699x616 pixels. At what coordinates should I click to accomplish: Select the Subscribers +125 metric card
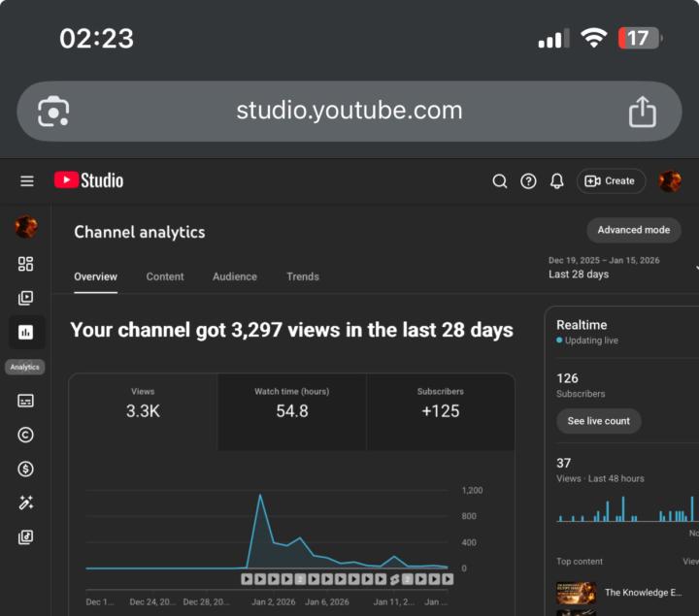tap(441, 411)
